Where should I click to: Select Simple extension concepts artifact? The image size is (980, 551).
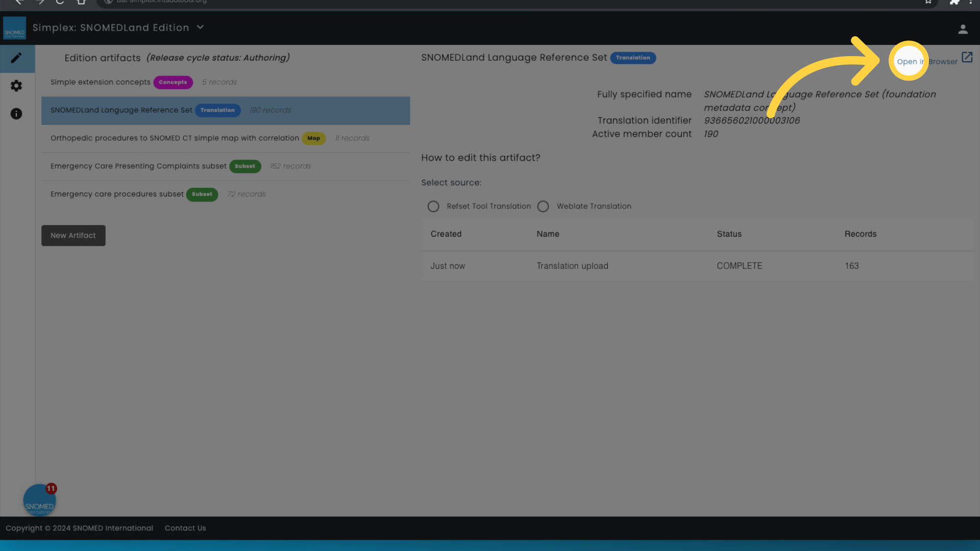(x=226, y=82)
